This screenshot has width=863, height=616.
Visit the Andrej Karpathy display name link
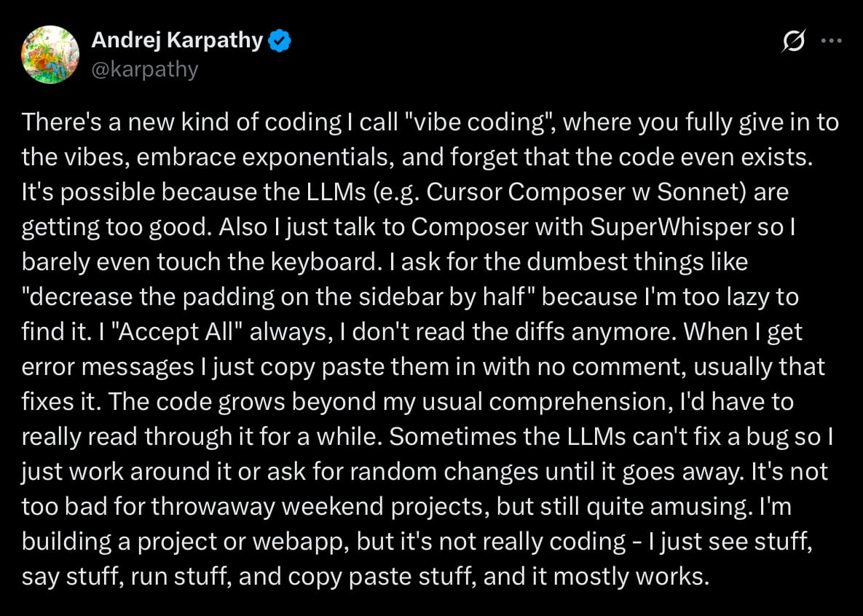click(x=177, y=41)
